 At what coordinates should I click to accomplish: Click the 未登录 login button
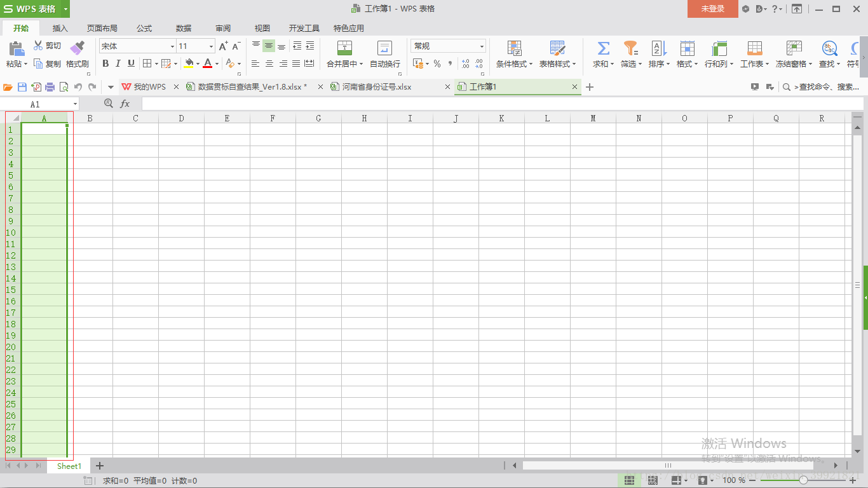click(713, 9)
